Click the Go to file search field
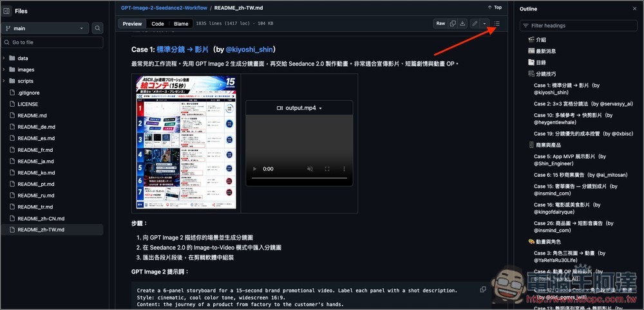This screenshot has height=310, width=644. 53,42
